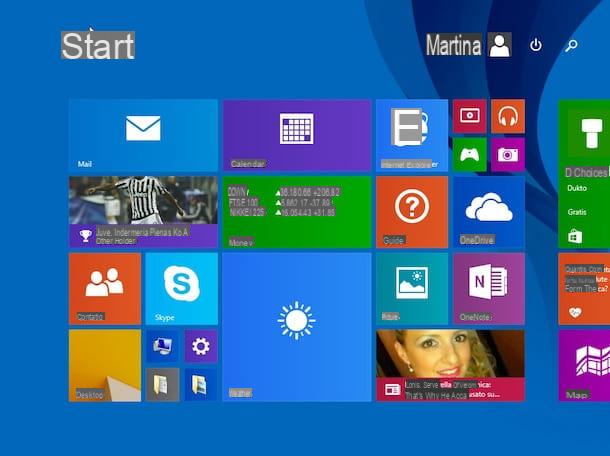Open the Desktop tile
The height and width of the screenshot is (456, 610).
pos(105,365)
